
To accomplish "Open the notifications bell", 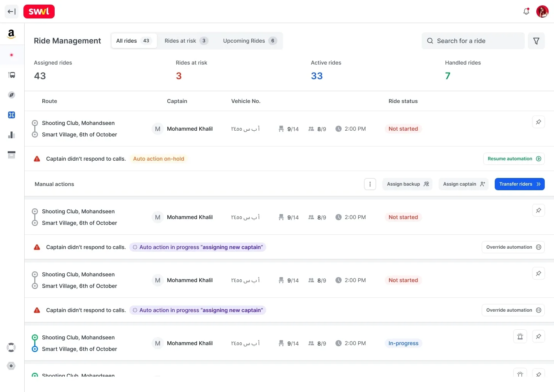I will coord(526,12).
